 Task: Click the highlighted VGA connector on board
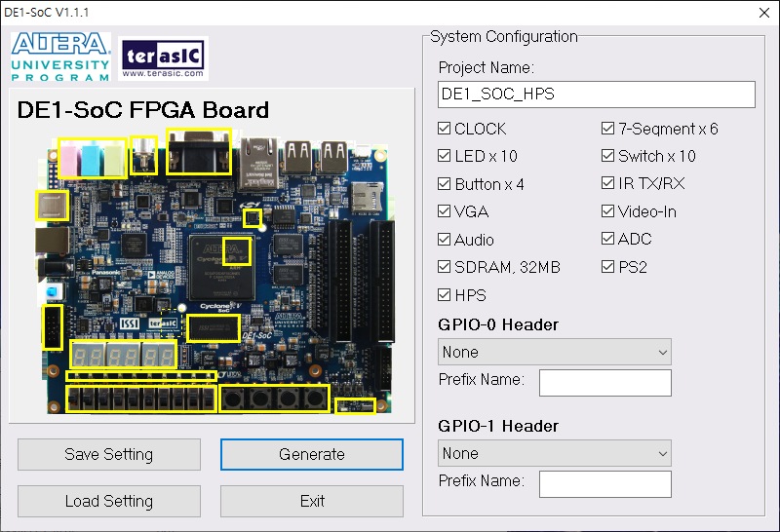[199, 152]
